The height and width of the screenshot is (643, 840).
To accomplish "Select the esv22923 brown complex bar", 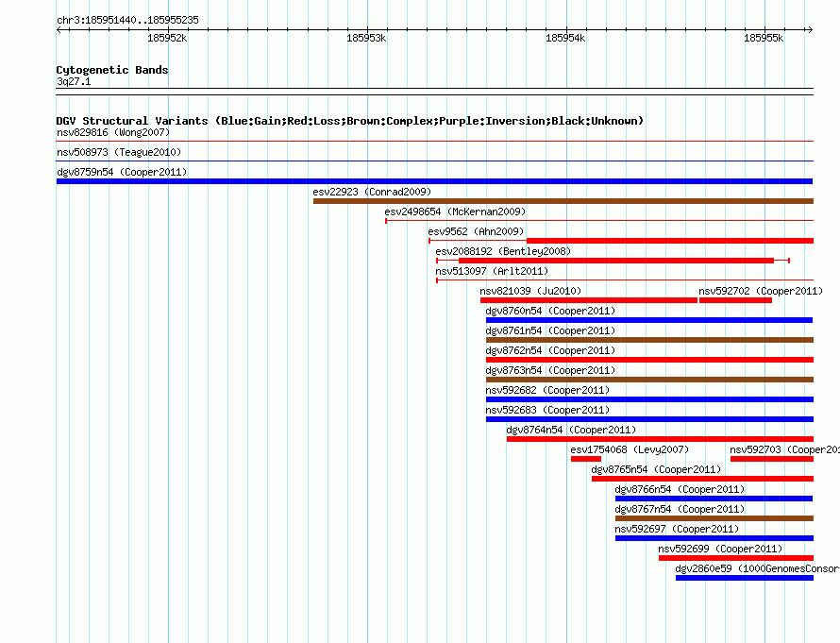I will tap(563, 201).
